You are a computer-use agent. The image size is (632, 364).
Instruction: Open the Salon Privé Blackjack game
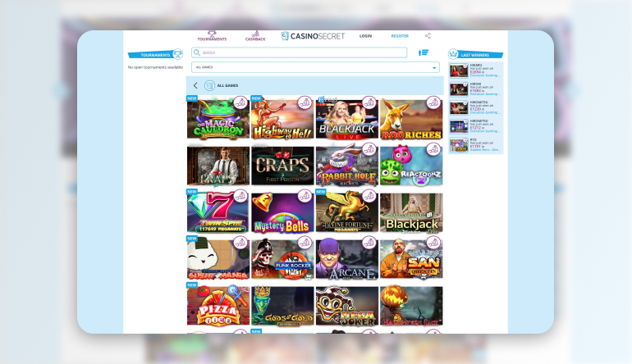tap(411, 212)
